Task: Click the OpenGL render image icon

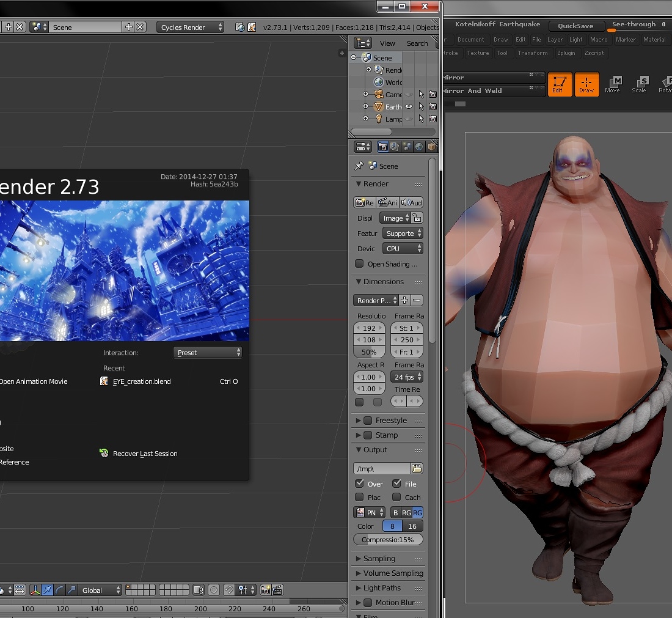Action: click(x=265, y=590)
